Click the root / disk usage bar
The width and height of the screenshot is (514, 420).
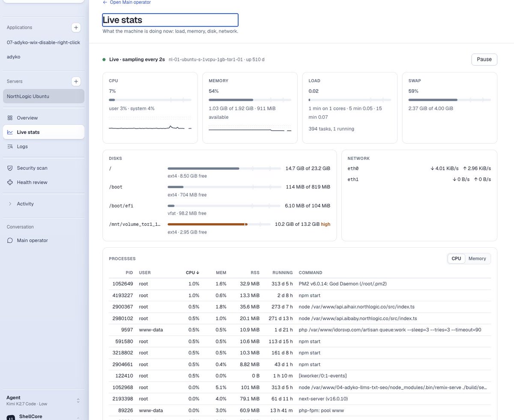pyautogui.click(x=224, y=168)
